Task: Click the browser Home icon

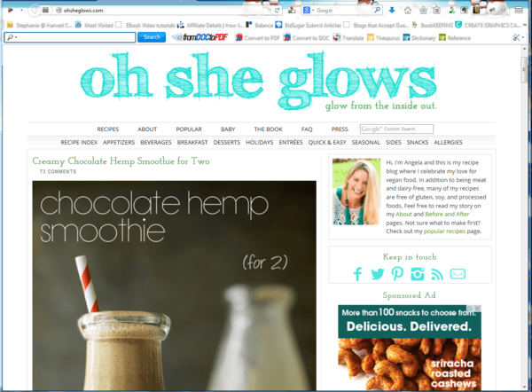Action: (408, 10)
